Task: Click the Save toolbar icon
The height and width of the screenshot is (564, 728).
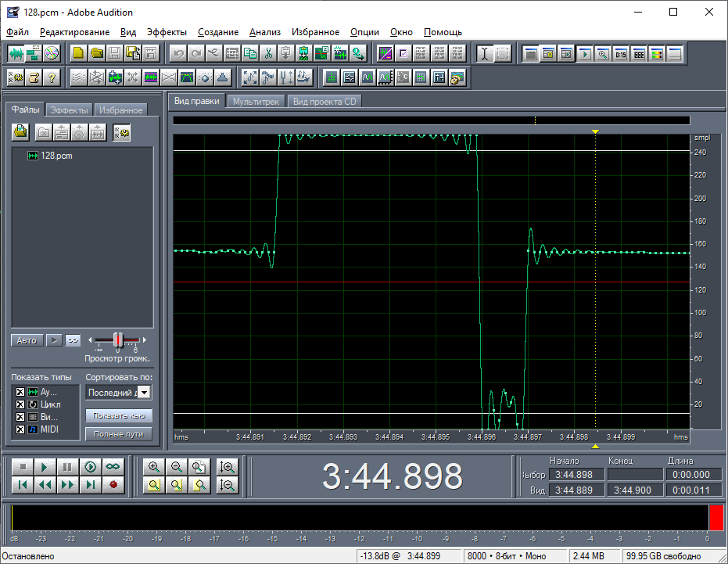Action: click(x=114, y=53)
